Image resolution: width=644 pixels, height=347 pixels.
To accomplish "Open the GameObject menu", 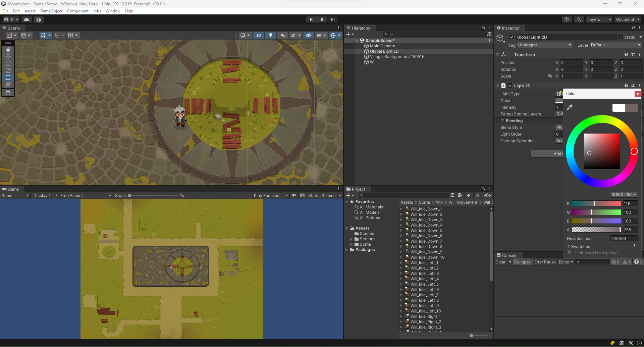I will click(51, 11).
